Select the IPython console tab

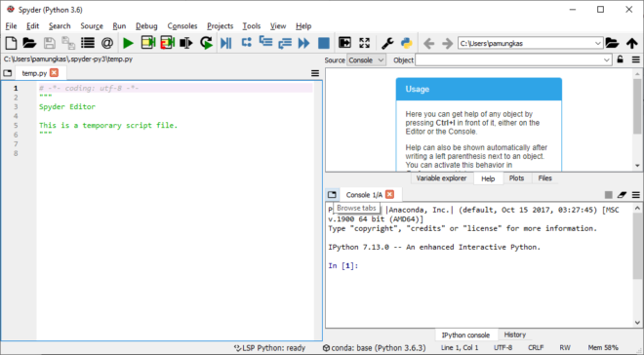pos(465,335)
